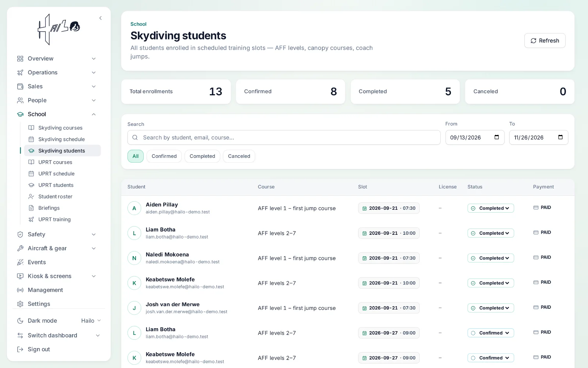Click the Briefings document icon

pyautogui.click(x=31, y=208)
